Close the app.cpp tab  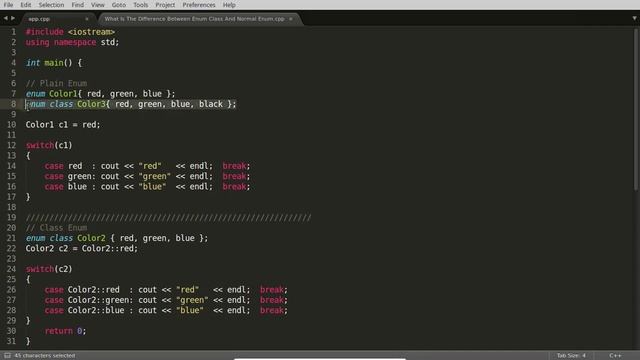87,19
